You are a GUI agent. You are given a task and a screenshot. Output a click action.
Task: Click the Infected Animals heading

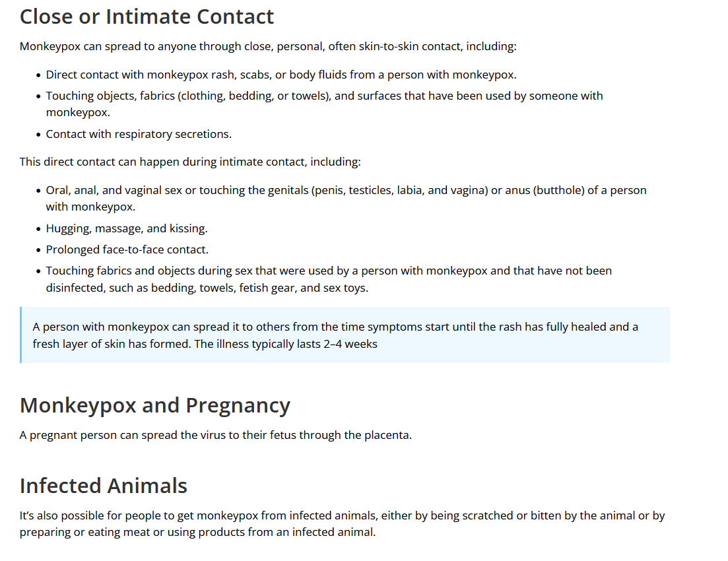tap(103, 486)
